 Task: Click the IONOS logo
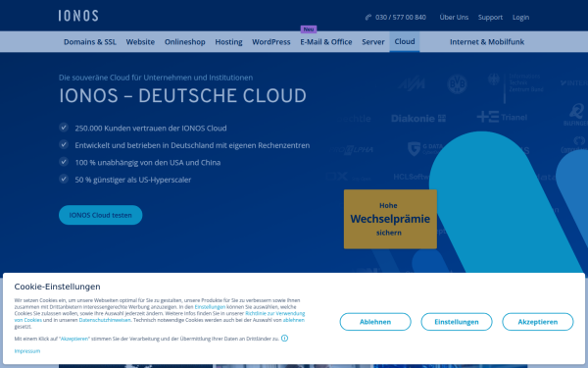coord(78,16)
